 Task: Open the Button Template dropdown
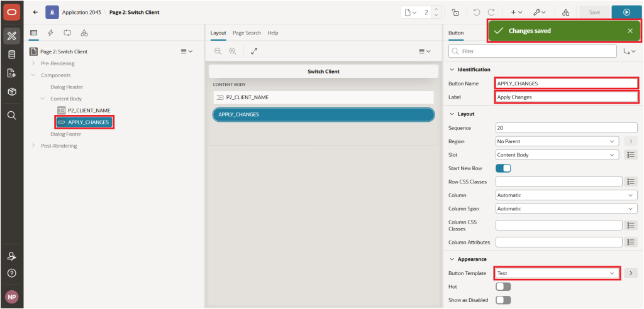coord(557,273)
